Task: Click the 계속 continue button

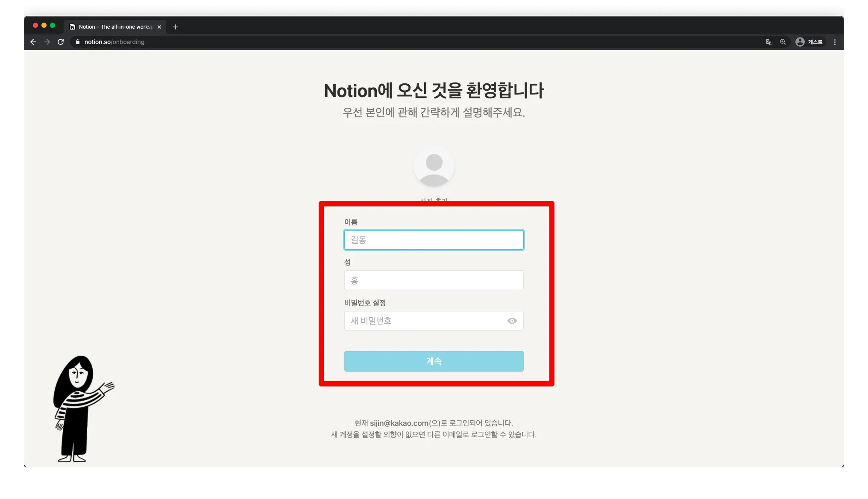Action: (x=434, y=361)
